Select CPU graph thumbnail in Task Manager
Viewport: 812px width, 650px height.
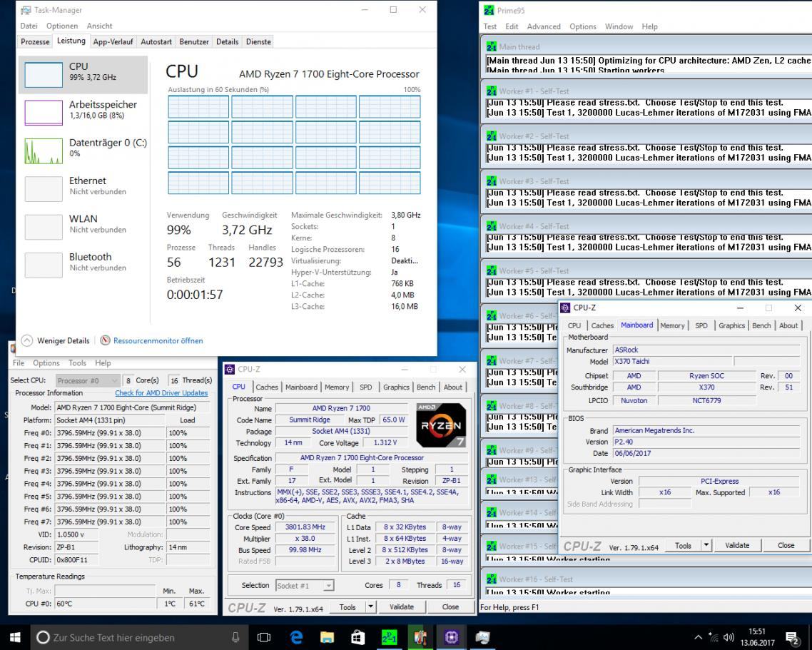44,75
